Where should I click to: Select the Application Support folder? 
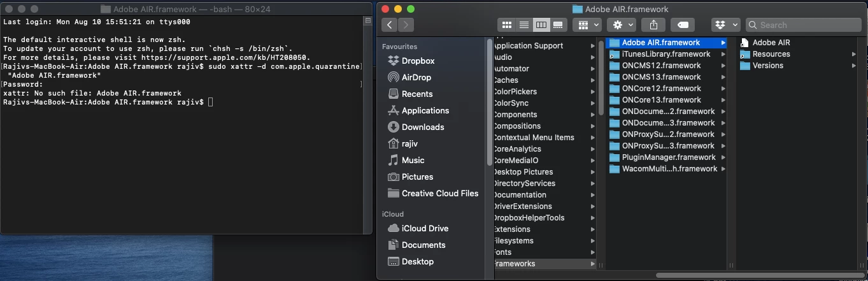tap(545, 46)
